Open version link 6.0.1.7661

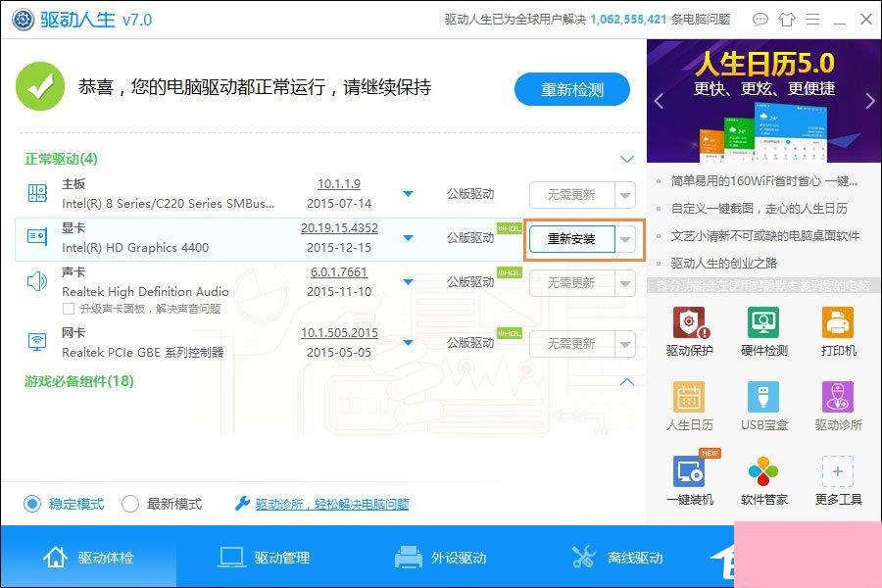[339, 271]
